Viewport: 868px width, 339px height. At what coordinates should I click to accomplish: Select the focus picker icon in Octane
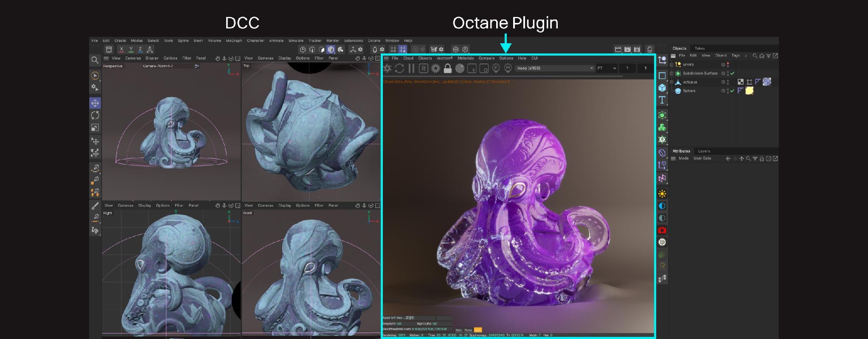coord(496,68)
